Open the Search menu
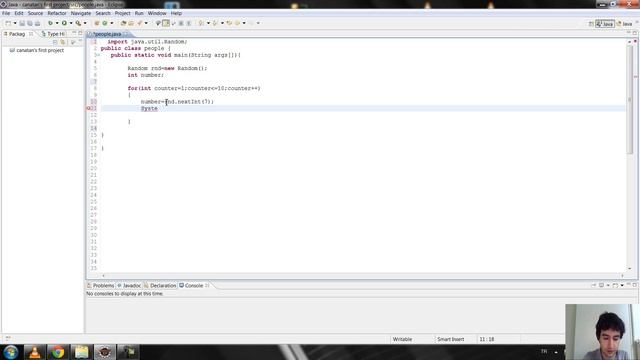 click(103, 13)
